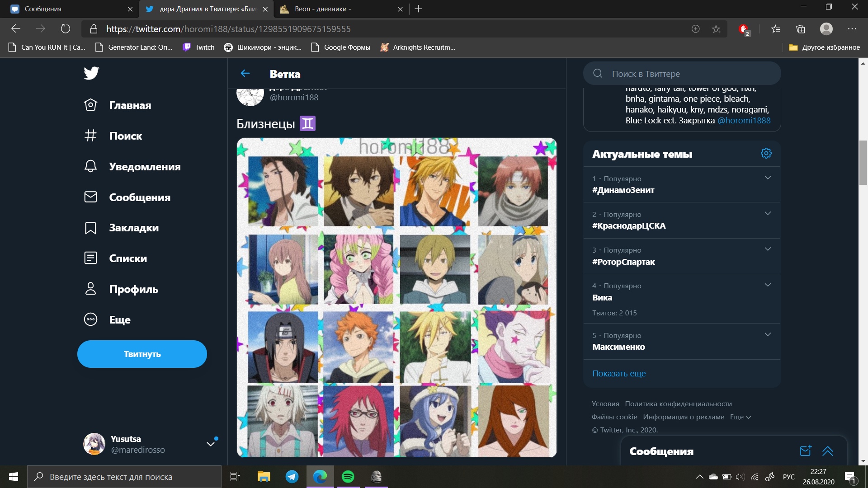
Task: Expand options for #РоторСпартак trend
Action: coord(768,249)
